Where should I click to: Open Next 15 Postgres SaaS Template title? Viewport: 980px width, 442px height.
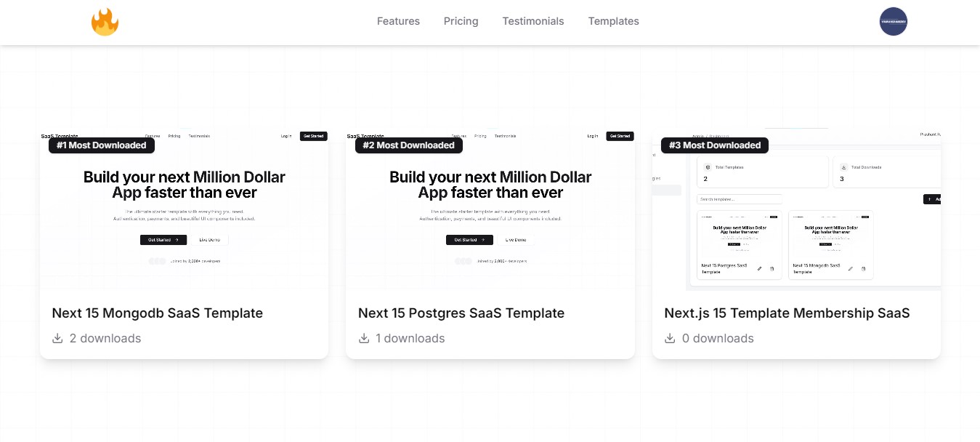tap(461, 313)
